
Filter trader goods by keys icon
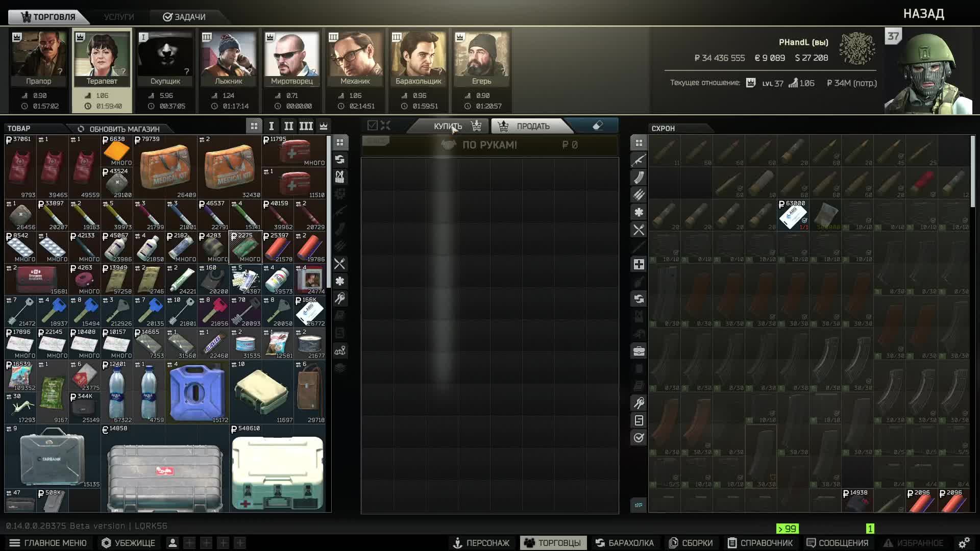click(x=340, y=298)
